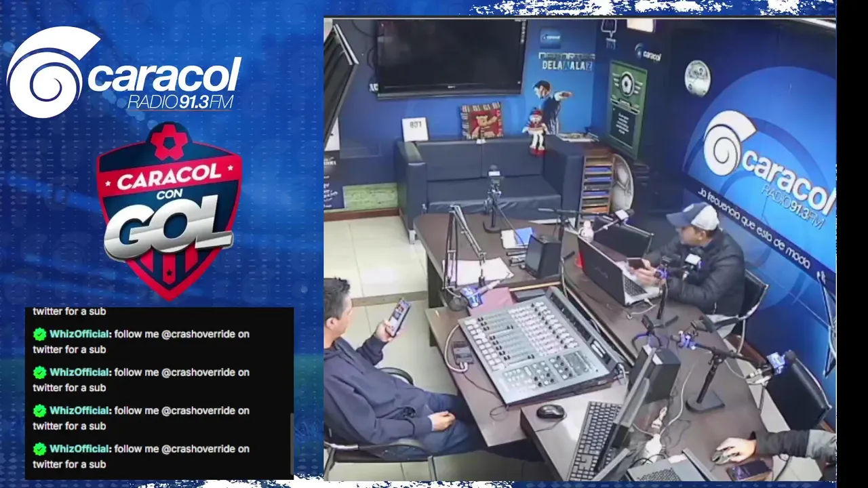The image size is (868, 488).
Task: Click the verified badge on the bottom chat message
Action: click(40, 449)
